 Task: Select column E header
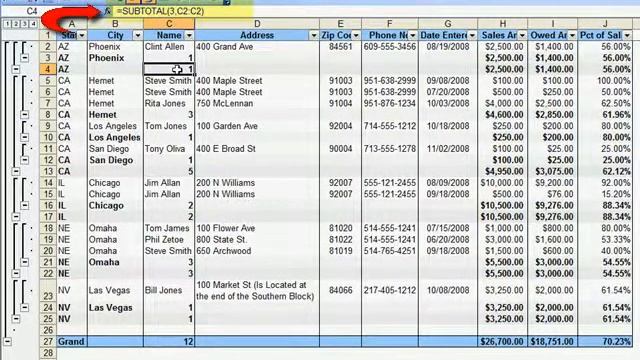pyautogui.click(x=340, y=24)
